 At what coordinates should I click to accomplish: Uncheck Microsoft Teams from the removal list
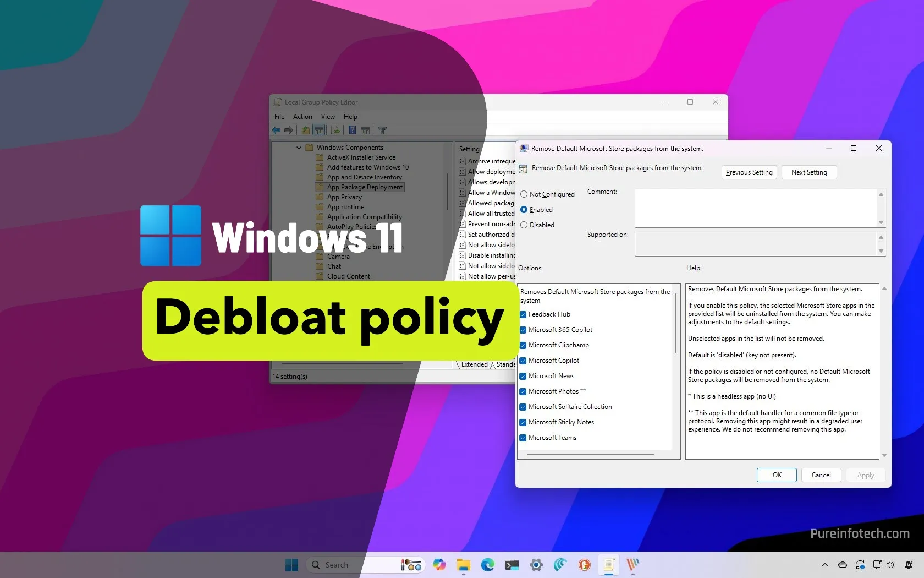pos(522,438)
